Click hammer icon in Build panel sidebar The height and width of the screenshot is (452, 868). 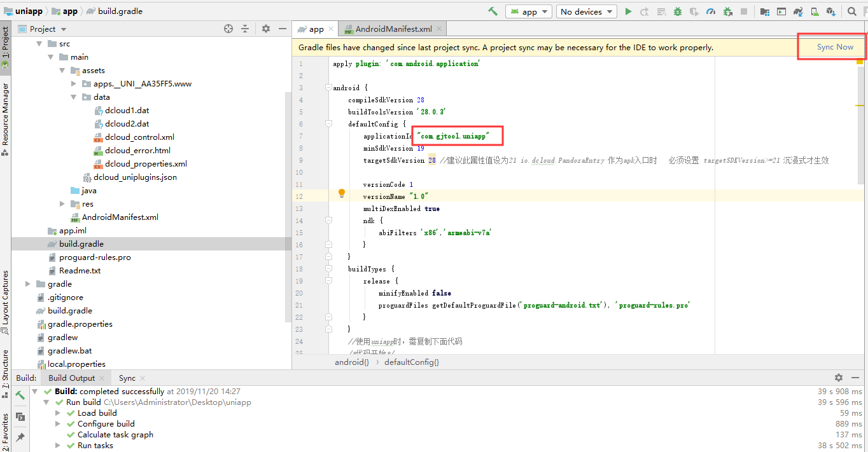[20, 395]
